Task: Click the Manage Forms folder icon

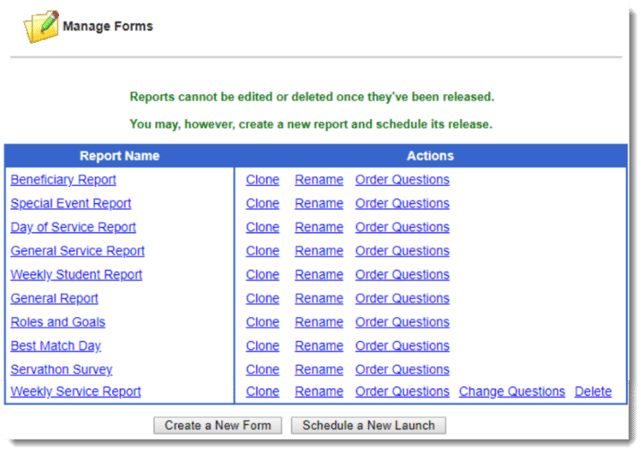Action: [x=40, y=26]
